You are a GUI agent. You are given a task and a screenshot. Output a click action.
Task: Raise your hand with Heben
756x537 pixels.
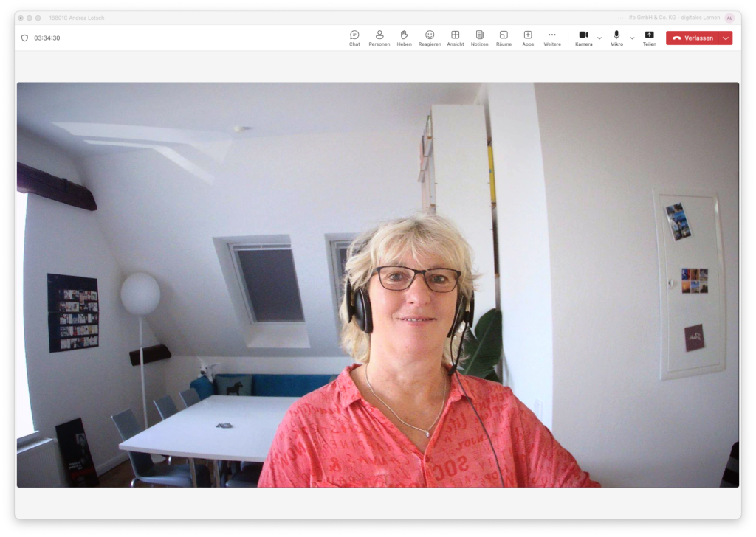click(x=404, y=38)
